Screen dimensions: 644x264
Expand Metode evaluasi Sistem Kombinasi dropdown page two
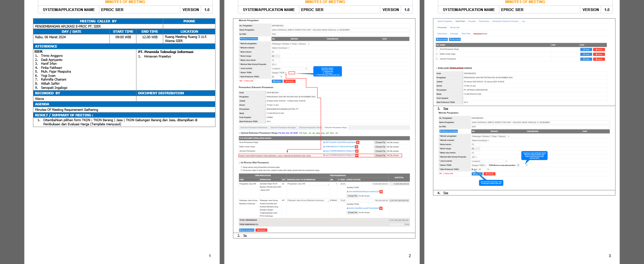[280, 48]
